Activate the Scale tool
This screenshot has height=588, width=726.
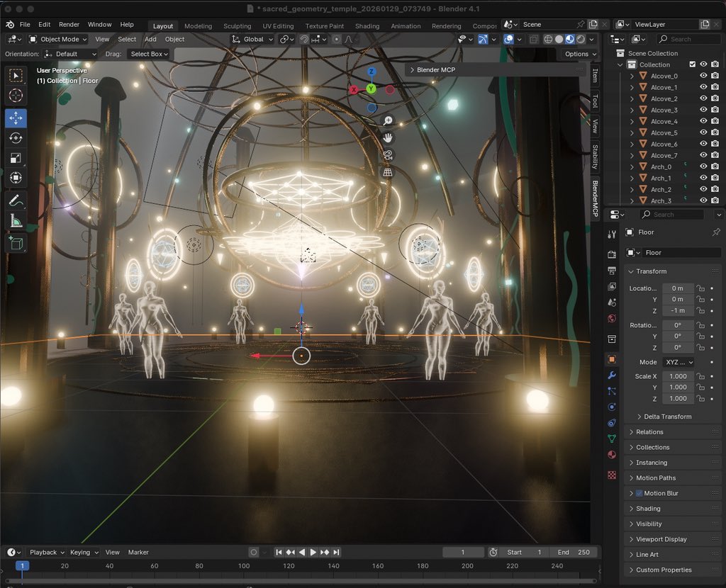coord(16,158)
